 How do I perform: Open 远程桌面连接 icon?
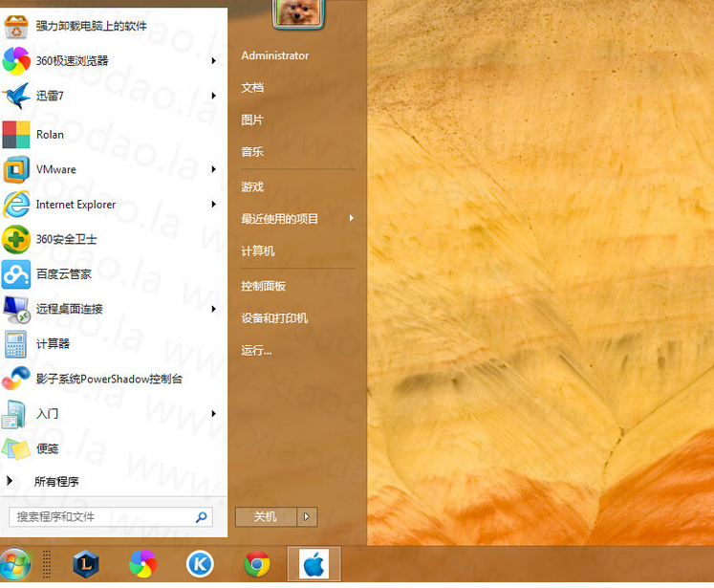click(16, 309)
